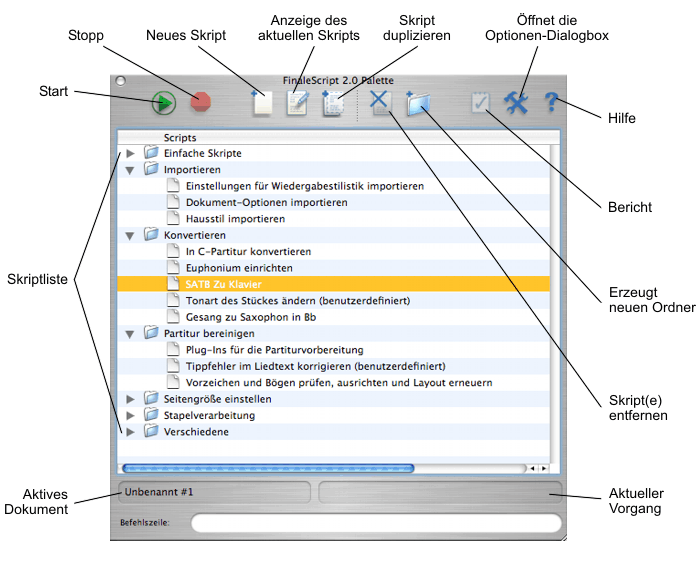
Task: Click the horizontal scrollbar thumb
Action: 268,469
